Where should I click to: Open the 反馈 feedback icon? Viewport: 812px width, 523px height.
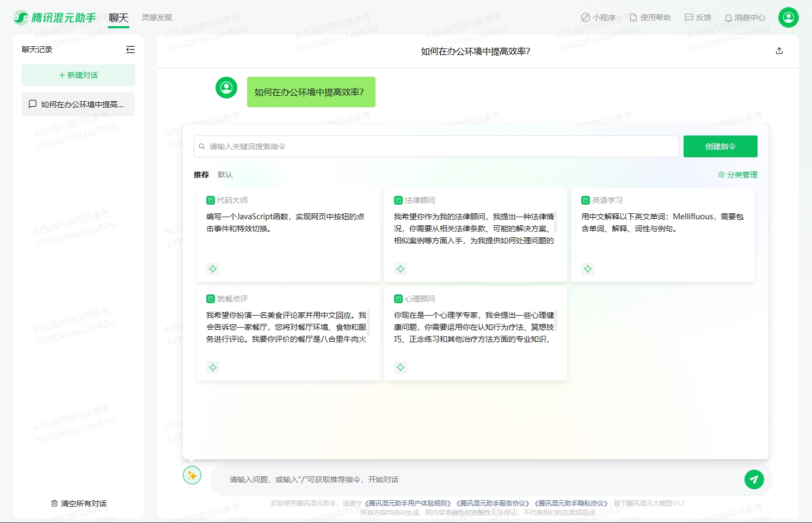coord(689,17)
